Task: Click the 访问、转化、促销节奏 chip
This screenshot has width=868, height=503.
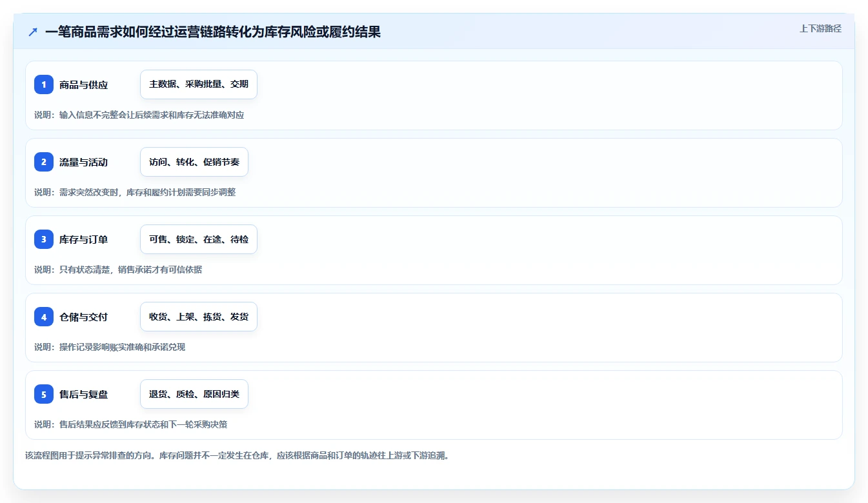Action: (194, 162)
